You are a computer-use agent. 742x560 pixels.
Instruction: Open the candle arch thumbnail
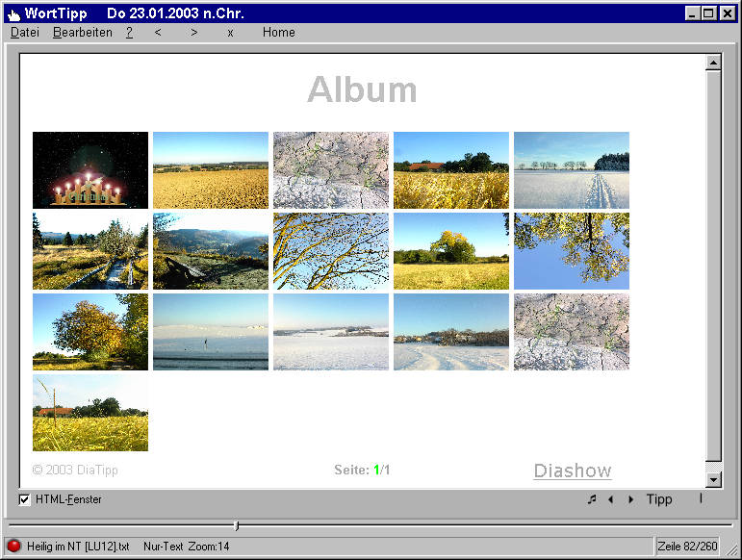tap(90, 170)
